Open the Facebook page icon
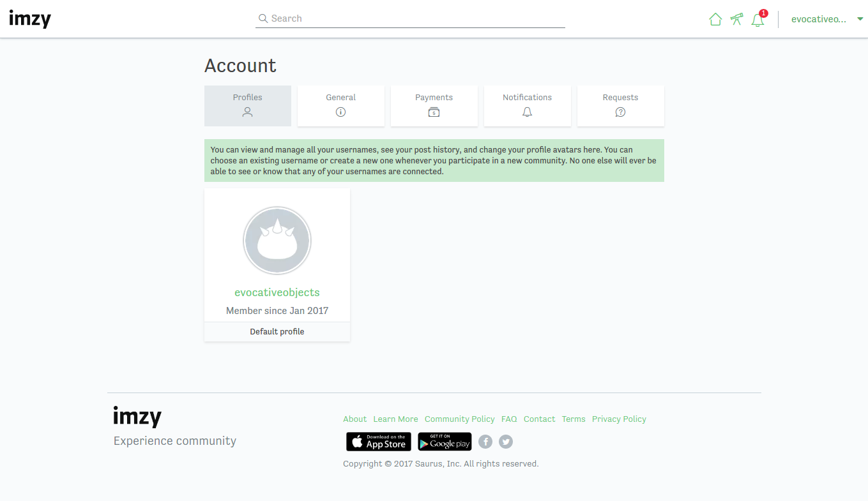 pyautogui.click(x=485, y=442)
